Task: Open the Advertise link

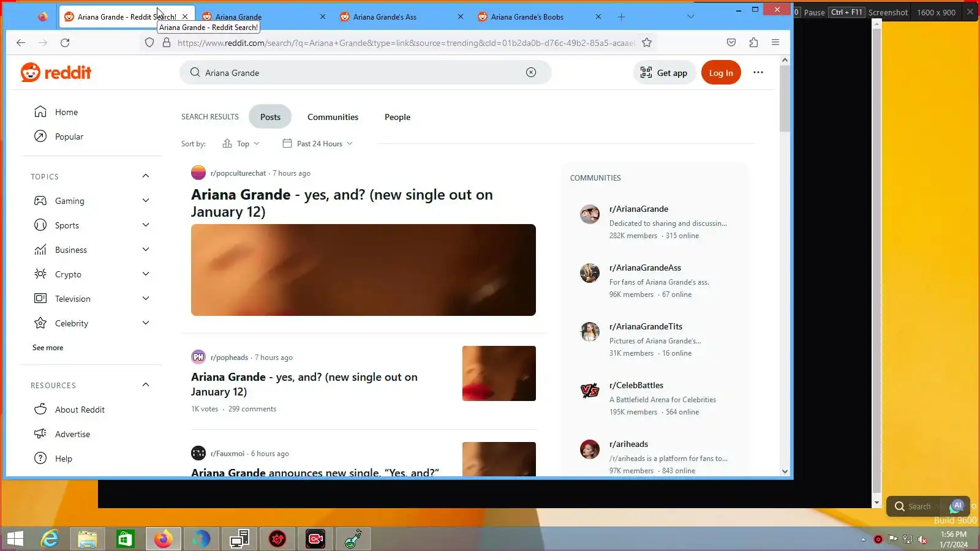Action: click(72, 434)
